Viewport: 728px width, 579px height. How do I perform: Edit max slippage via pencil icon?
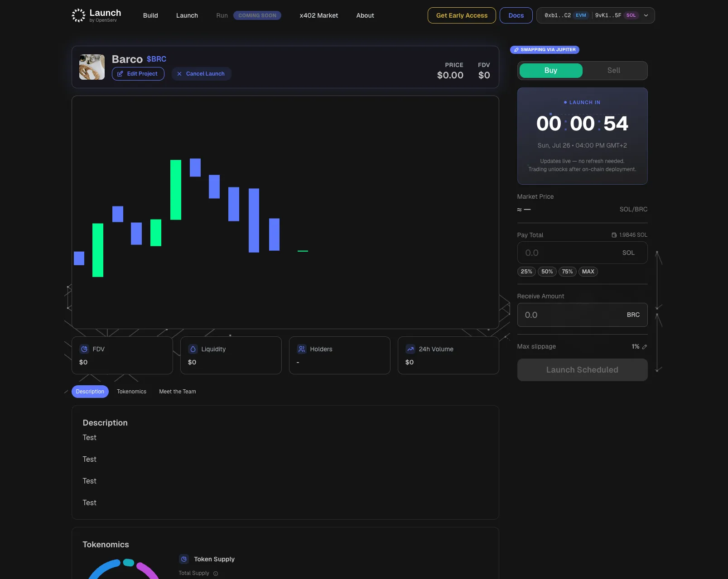[645, 347]
